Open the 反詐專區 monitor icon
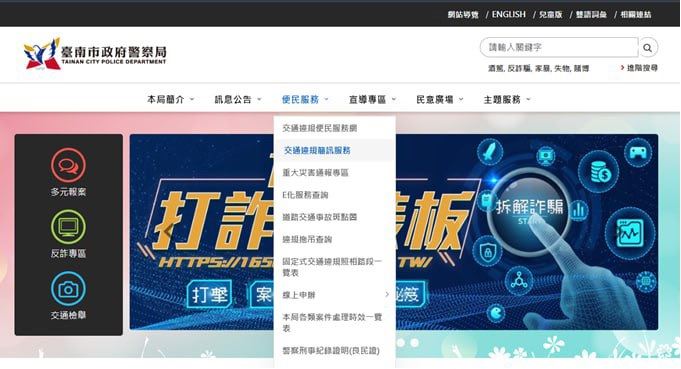 coord(68,227)
